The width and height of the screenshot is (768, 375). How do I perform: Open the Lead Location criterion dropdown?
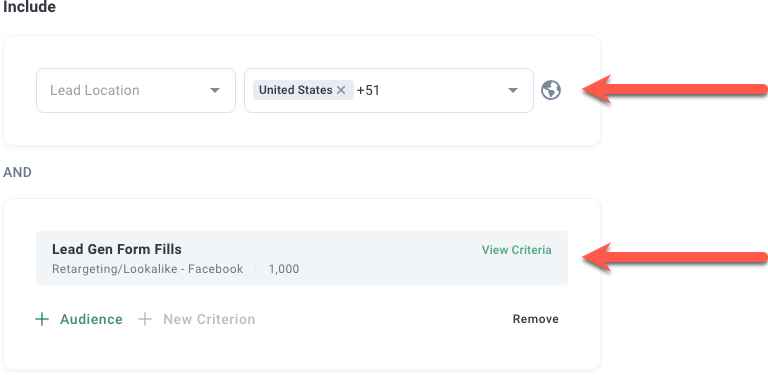click(x=136, y=90)
